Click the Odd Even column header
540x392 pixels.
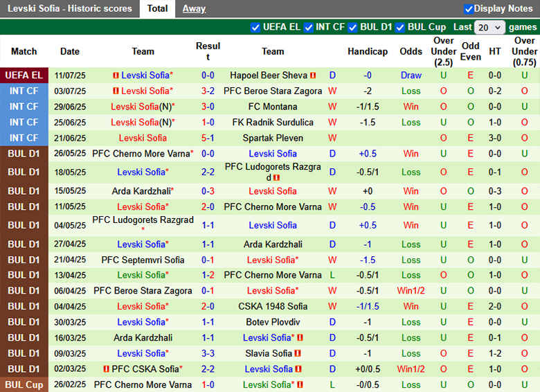[471, 51]
